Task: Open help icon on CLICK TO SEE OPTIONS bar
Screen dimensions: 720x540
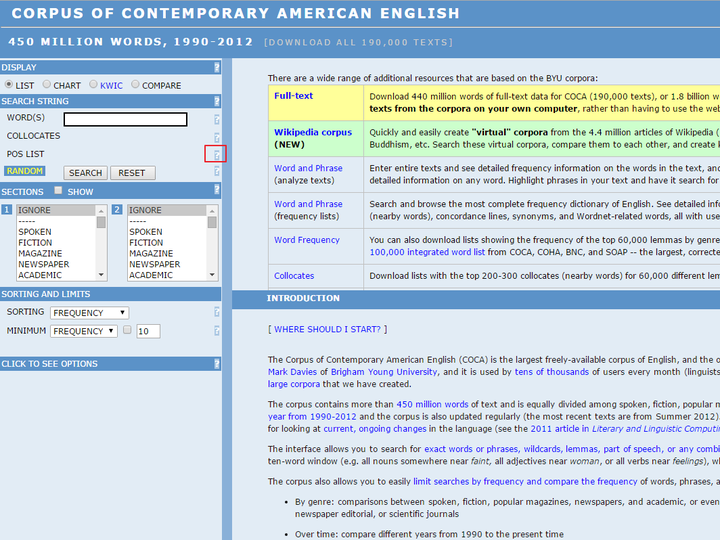Action: point(217,364)
